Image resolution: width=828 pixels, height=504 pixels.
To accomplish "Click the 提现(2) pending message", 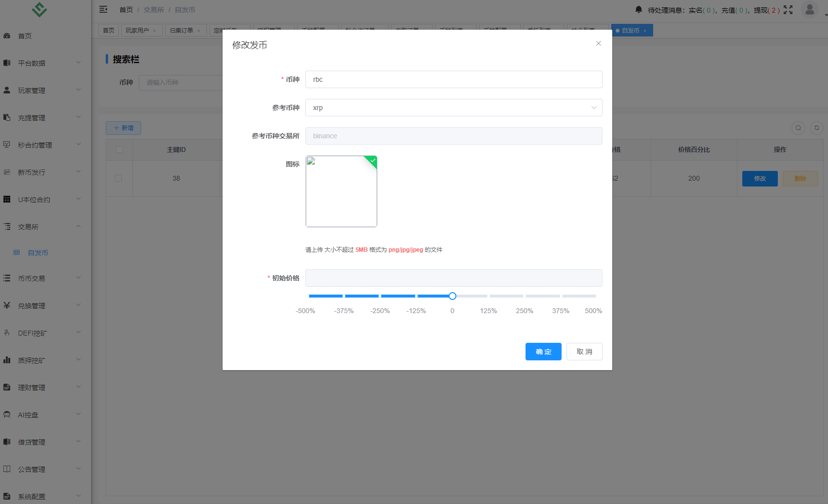I will [x=767, y=10].
